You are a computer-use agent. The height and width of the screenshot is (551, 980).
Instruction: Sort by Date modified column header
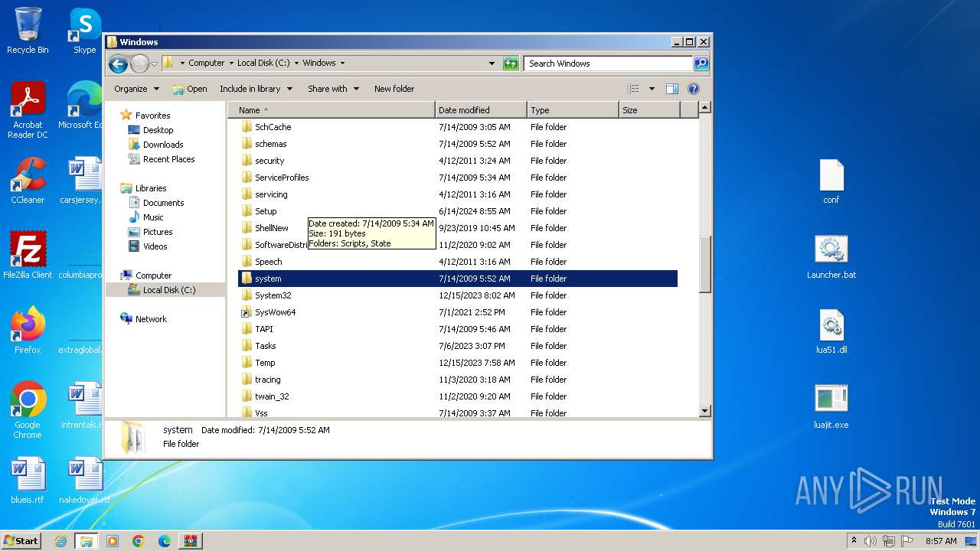pyautogui.click(x=481, y=110)
